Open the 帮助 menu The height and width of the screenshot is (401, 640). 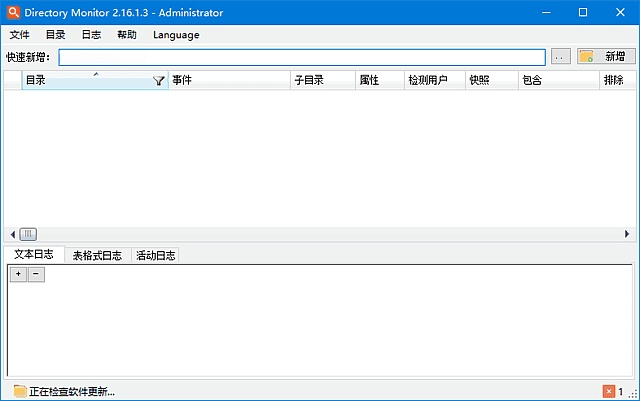click(x=127, y=35)
